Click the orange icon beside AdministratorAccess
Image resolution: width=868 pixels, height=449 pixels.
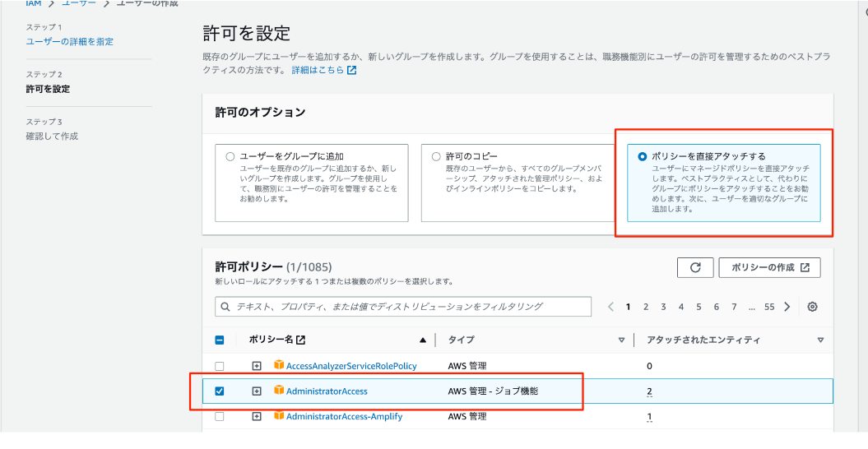coord(279,391)
